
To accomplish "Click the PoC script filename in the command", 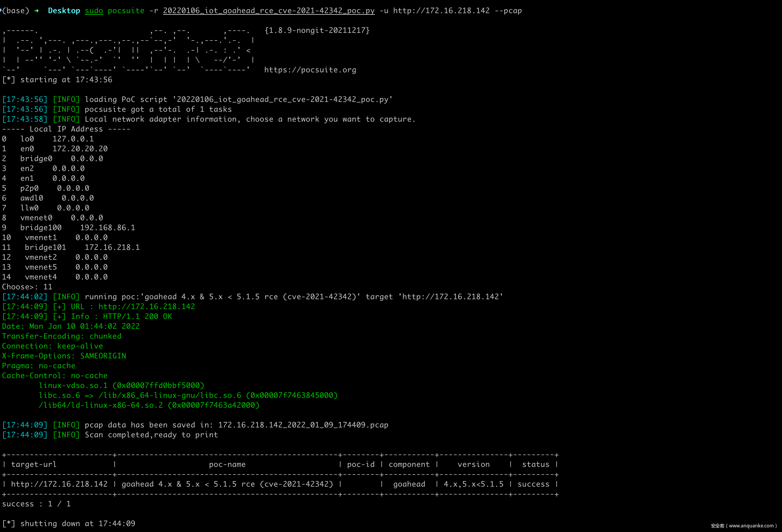I will pos(269,11).
